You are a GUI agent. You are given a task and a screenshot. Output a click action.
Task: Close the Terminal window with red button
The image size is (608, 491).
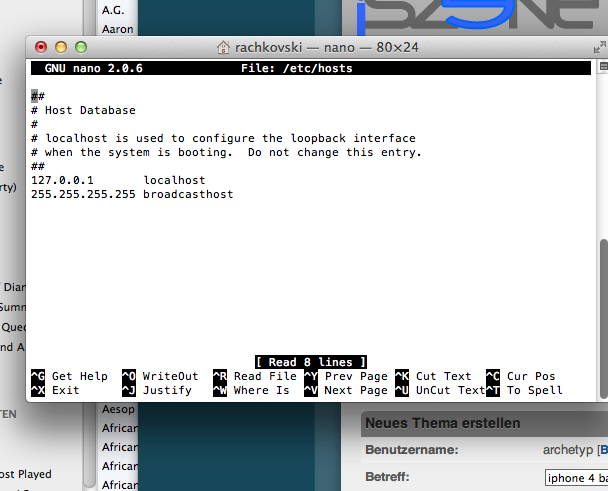pos(41,47)
